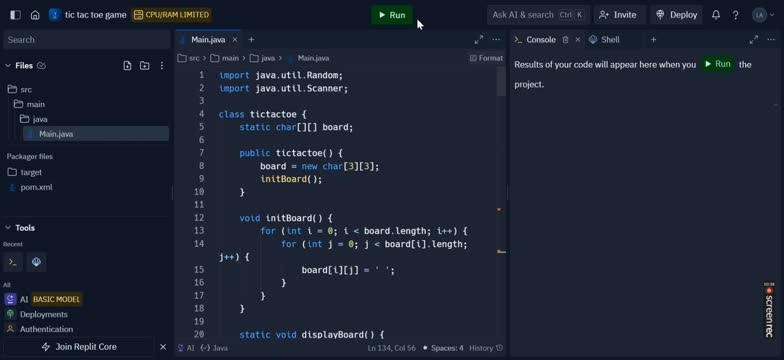The height and width of the screenshot is (360, 784).
Task: Dismiss the Join Replit Core banner
Action: coord(163,346)
